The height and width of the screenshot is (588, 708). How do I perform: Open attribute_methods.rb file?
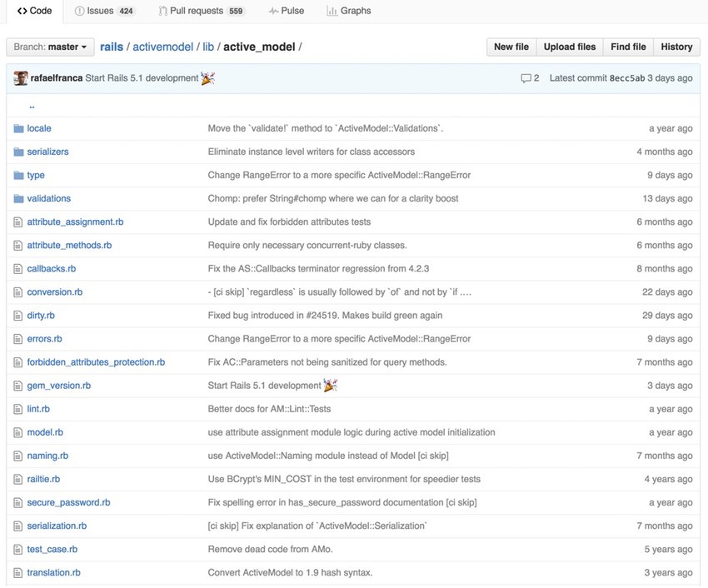point(69,245)
